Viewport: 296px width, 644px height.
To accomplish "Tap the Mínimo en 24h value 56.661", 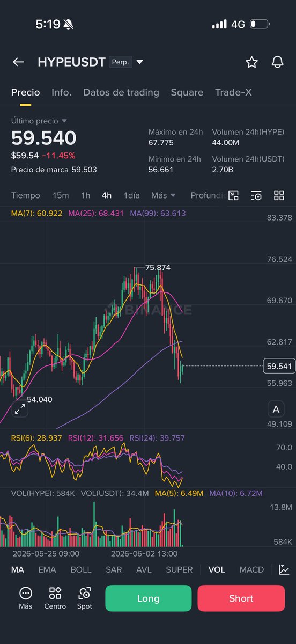I will point(161,170).
